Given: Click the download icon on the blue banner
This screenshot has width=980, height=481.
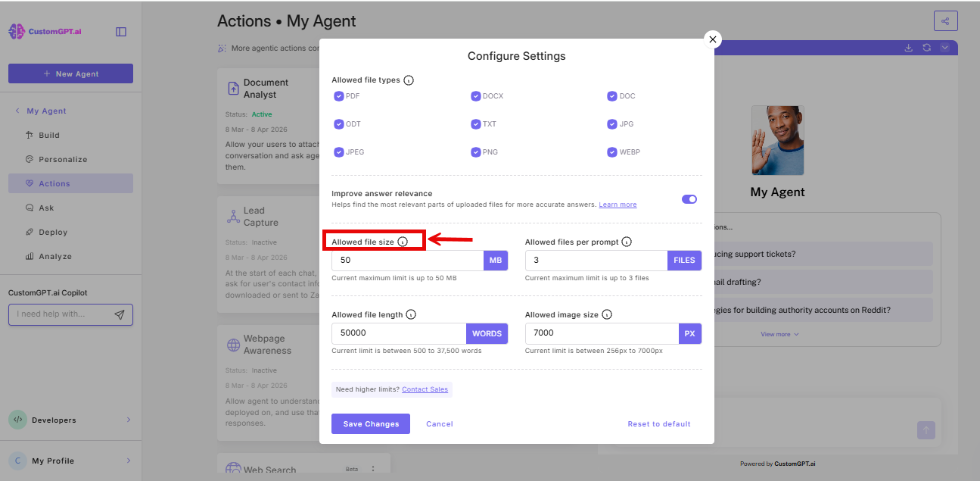Looking at the screenshot, I should [908, 47].
